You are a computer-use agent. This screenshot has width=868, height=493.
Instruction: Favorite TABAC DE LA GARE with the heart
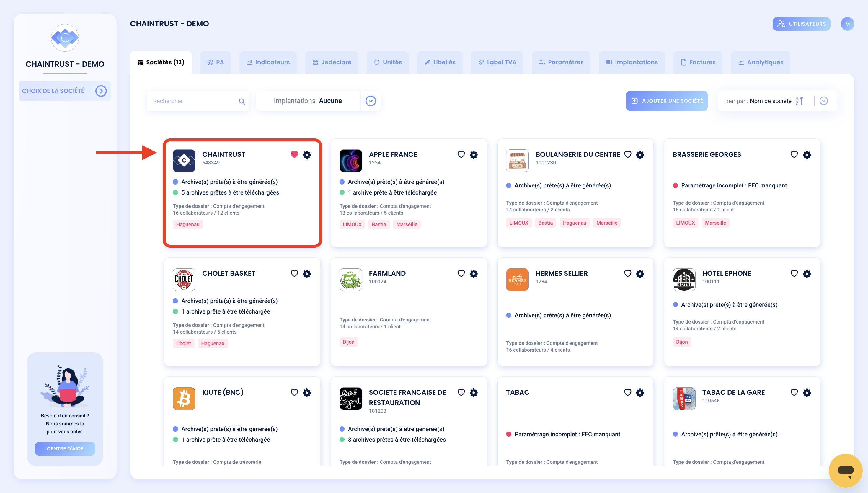(794, 392)
